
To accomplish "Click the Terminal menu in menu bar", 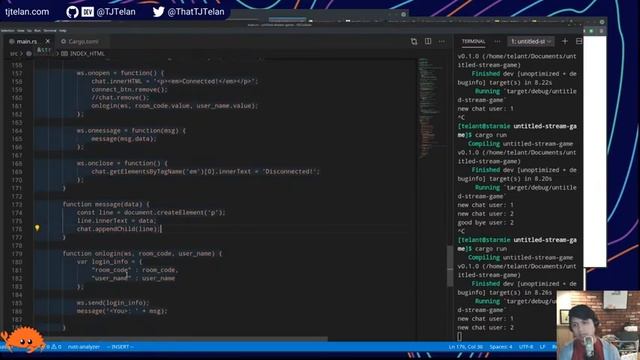I will [50, 31].
